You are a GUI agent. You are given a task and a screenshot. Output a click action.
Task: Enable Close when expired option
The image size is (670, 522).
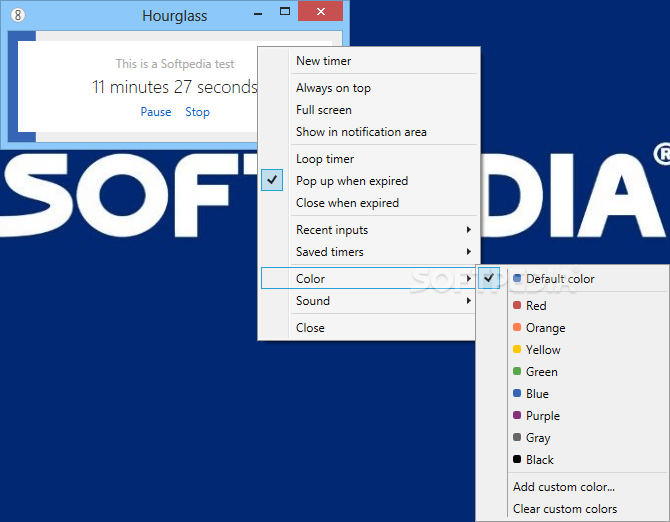click(x=369, y=202)
